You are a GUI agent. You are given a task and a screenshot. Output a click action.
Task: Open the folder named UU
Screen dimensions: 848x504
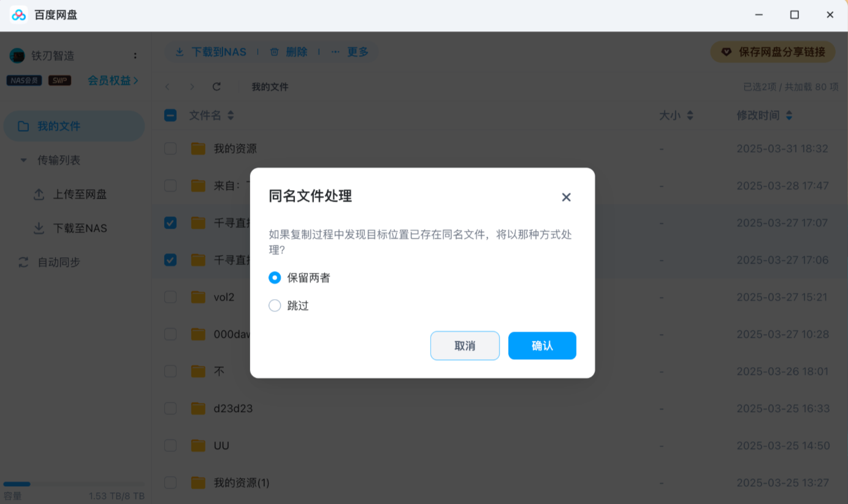pyautogui.click(x=221, y=445)
